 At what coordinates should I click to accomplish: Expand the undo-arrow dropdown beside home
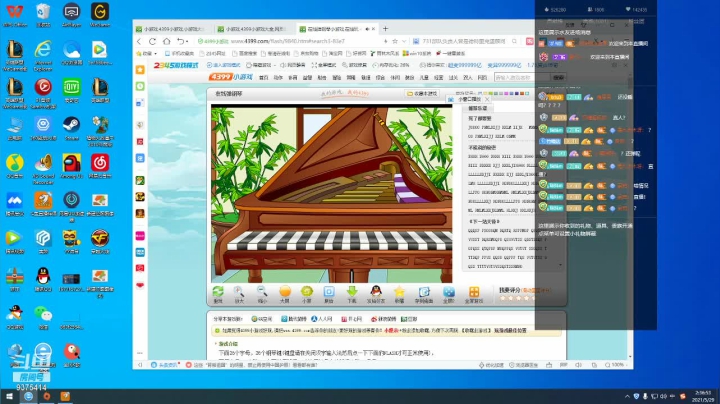(x=188, y=42)
